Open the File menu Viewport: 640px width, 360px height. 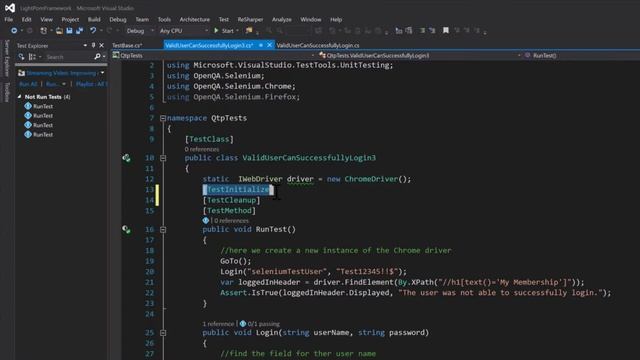click(9, 19)
